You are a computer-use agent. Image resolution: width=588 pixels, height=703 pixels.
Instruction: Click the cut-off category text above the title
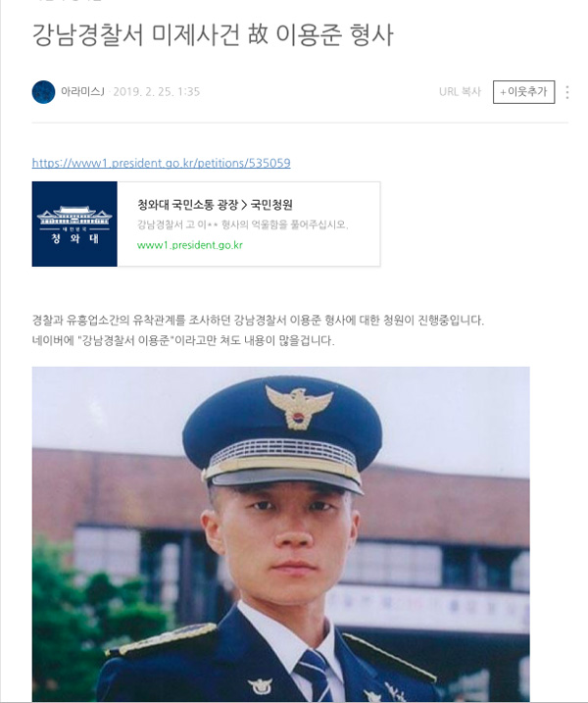point(68,1)
